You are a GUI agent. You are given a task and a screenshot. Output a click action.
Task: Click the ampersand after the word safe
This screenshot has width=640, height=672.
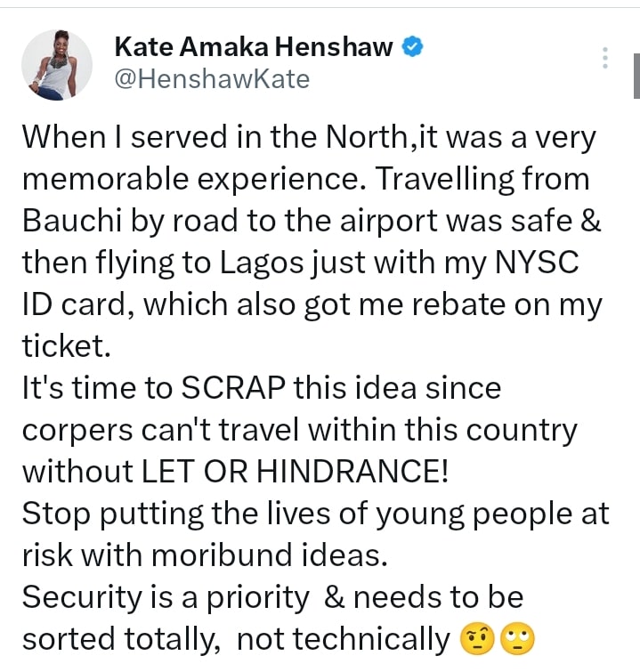click(x=590, y=221)
